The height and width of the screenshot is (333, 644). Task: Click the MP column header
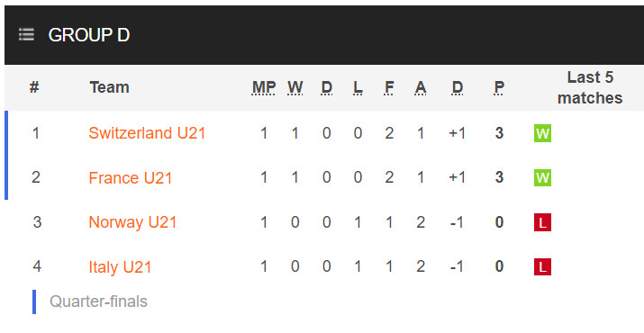pyautogui.click(x=264, y=87)
